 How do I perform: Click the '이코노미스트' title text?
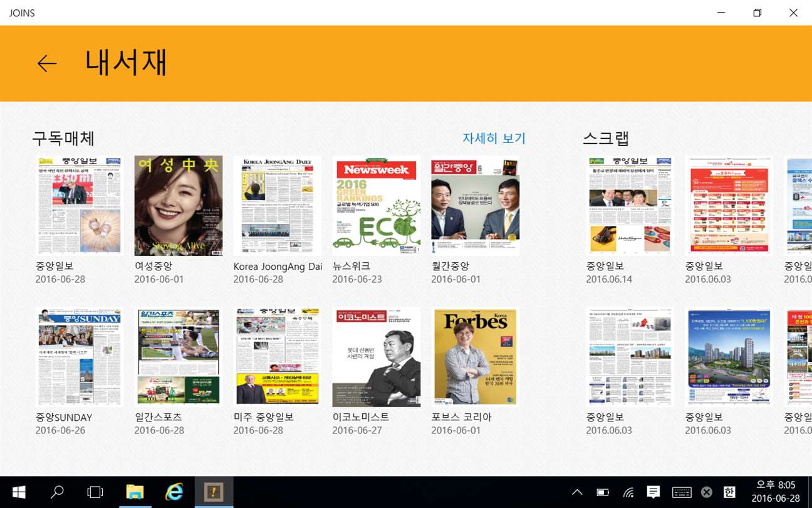point(361,417)
